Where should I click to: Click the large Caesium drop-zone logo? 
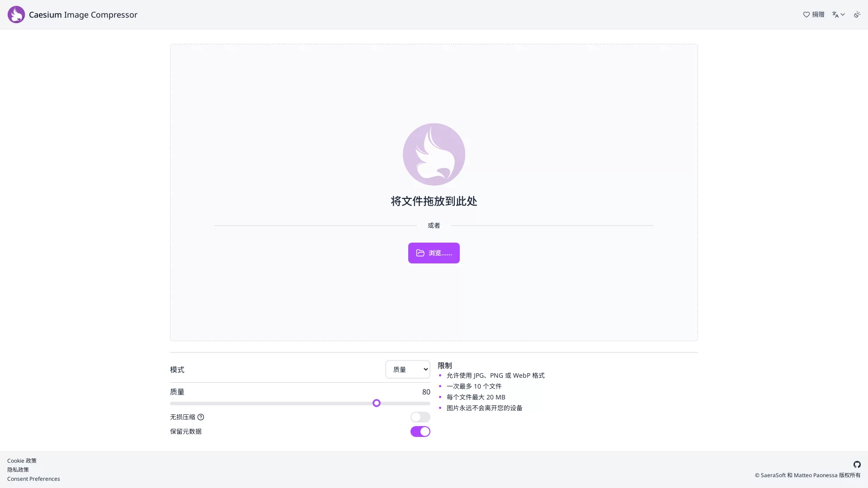tap(434, 154)
